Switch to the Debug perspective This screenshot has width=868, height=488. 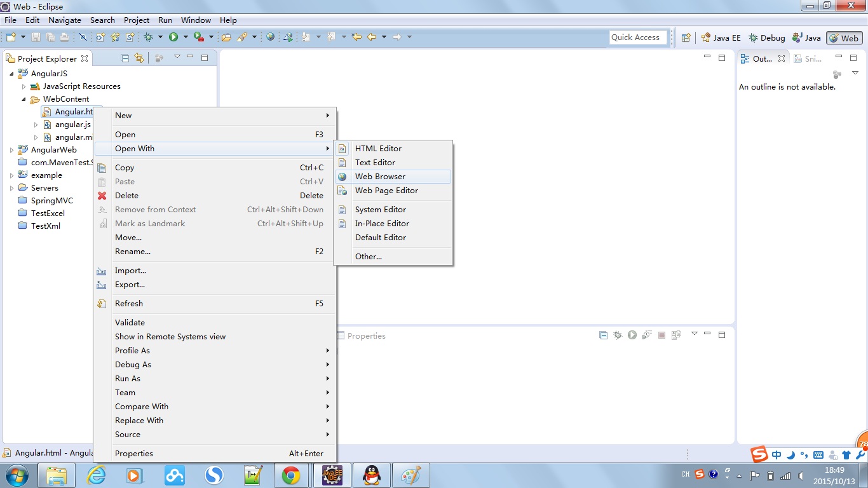[x=767, y=38]
